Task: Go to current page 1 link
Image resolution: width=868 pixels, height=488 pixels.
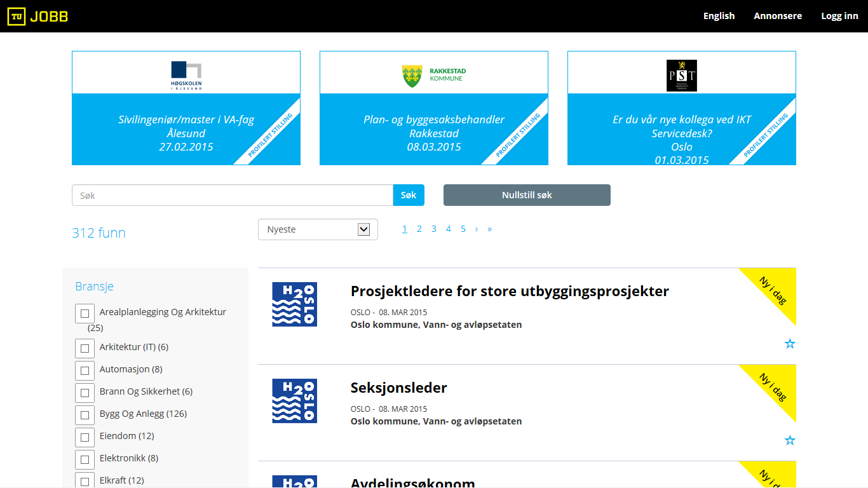Action: tap(405, 229)
